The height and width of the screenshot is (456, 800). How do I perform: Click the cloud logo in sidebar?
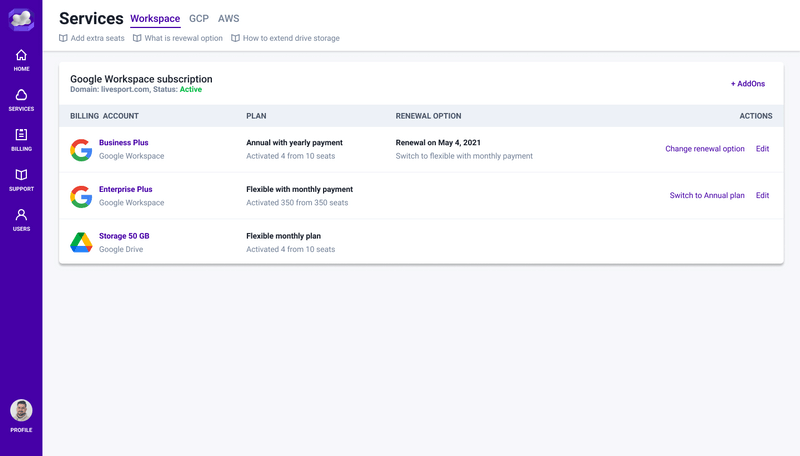tap(21, 19)
